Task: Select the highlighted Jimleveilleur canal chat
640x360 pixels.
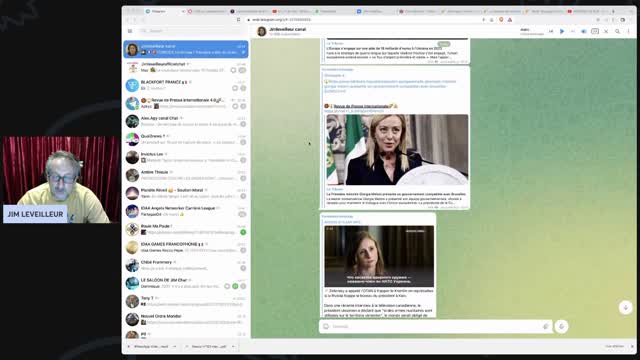Action: coord(186,49)
